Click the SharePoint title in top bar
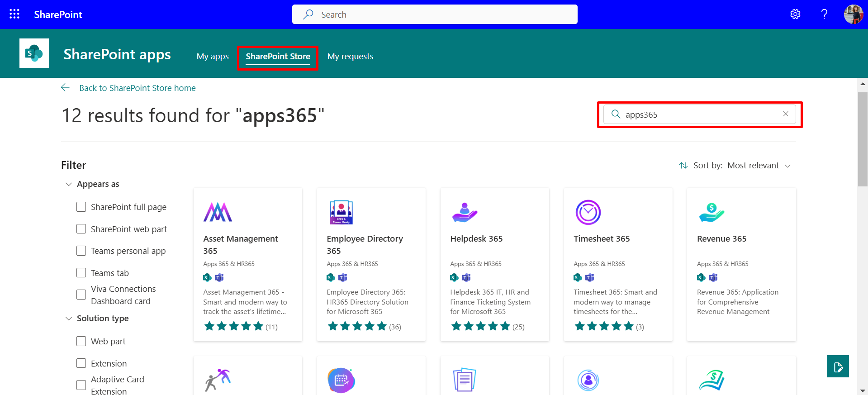 pos(58,14)
